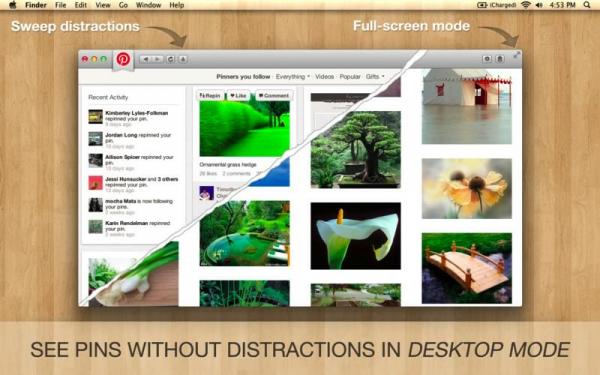
Task: Select the Videos tab
Action: (324, 77)
